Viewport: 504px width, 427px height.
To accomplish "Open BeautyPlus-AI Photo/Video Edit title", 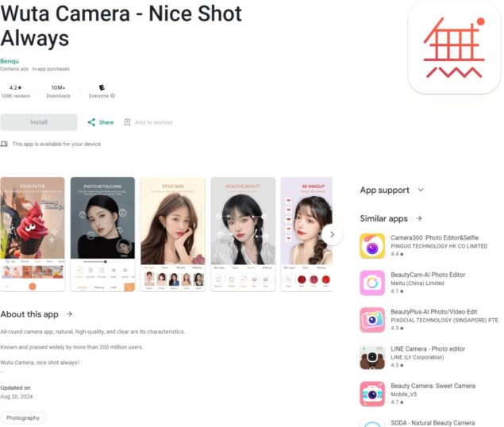I will (434, 312).
